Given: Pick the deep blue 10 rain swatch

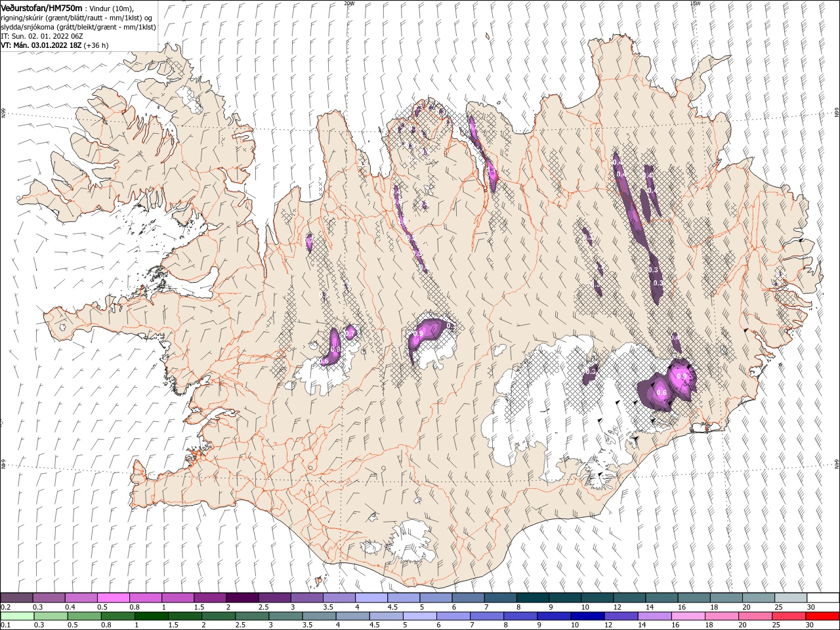Looking at the screenshot, I should 587,616.
